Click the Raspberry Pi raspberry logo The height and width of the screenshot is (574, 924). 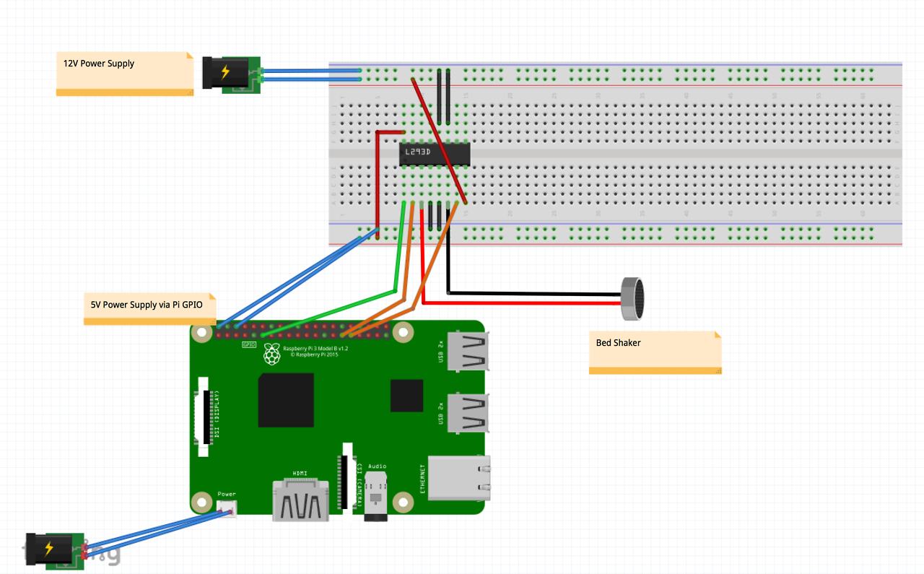pyautogui.click(x=271, y=354)
